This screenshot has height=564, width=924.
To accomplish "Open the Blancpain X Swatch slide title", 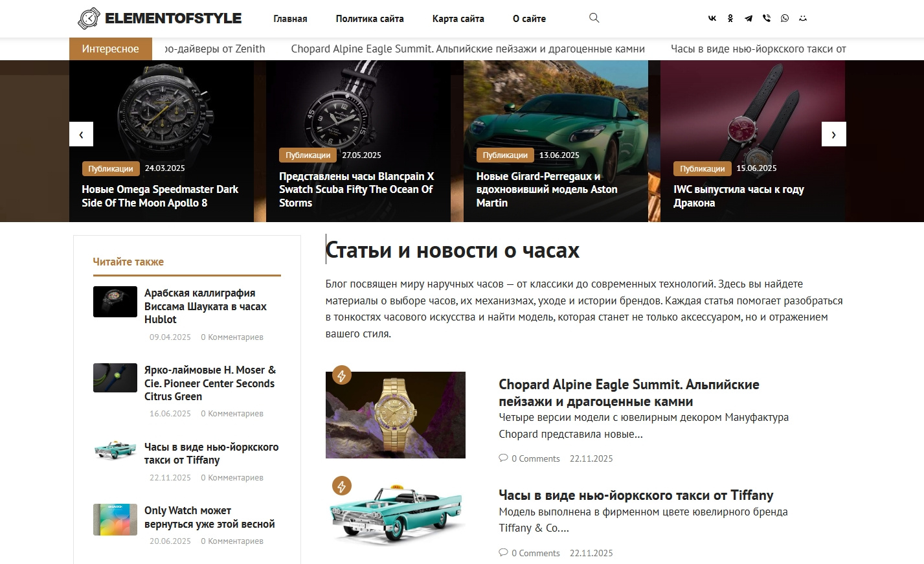I will point(356,189).
